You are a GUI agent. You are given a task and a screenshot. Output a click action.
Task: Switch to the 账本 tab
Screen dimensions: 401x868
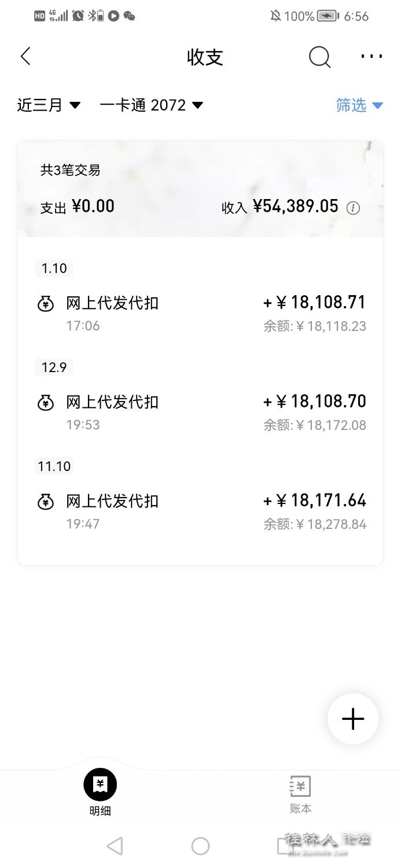[x=300, y=794]
